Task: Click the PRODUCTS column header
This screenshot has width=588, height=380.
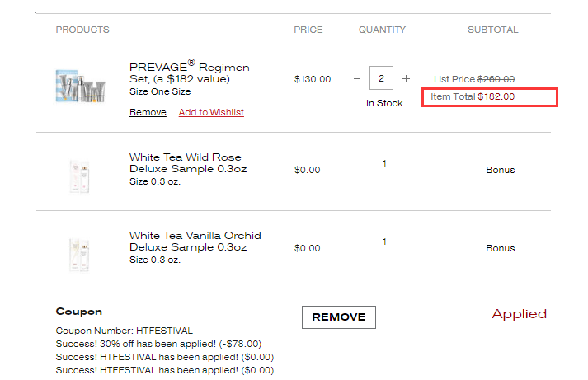Action: 82,30
